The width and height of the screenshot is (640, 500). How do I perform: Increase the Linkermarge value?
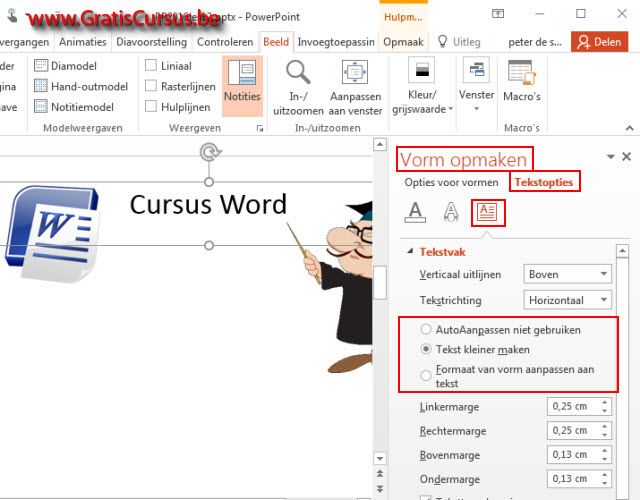(604, 402)
